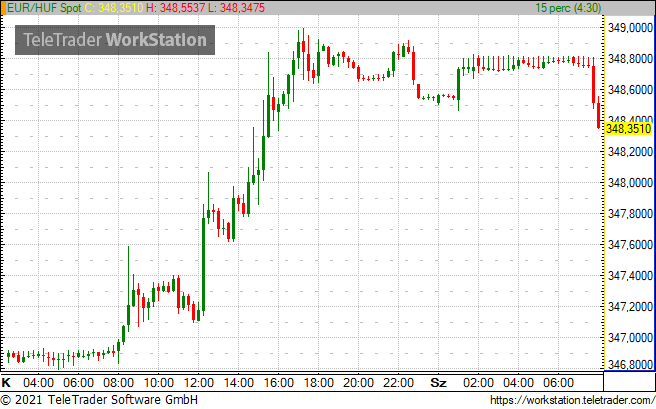Click the 10:00 time label

[x=159, y=382]
